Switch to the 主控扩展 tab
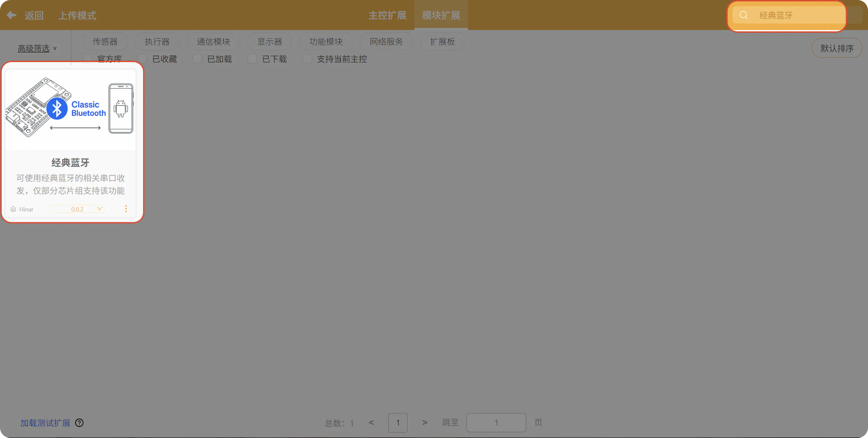868x438 pixels. (x=387, y=15)
